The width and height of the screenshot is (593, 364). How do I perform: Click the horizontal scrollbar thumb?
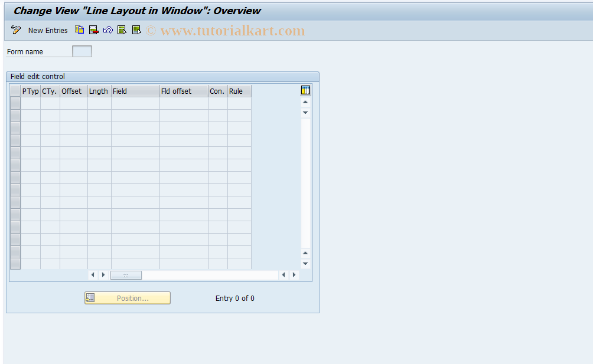[x=126, y=276]
